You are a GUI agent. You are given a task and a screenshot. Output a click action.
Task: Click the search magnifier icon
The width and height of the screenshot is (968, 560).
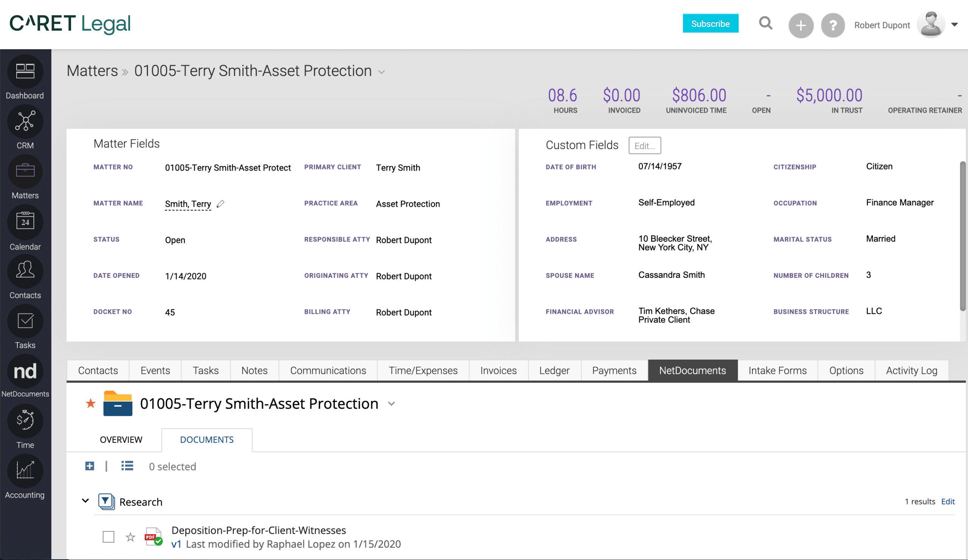click(x=766, y=23)
